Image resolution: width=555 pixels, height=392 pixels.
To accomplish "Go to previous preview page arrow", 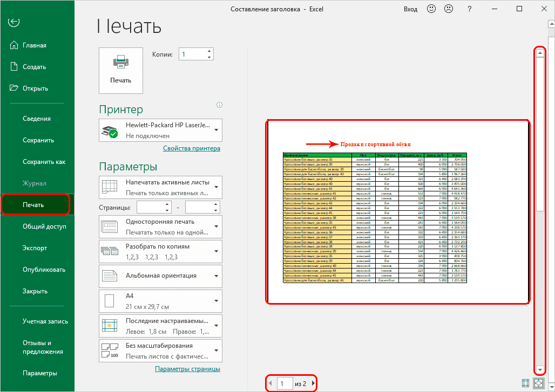I will [x=271, y=384].
